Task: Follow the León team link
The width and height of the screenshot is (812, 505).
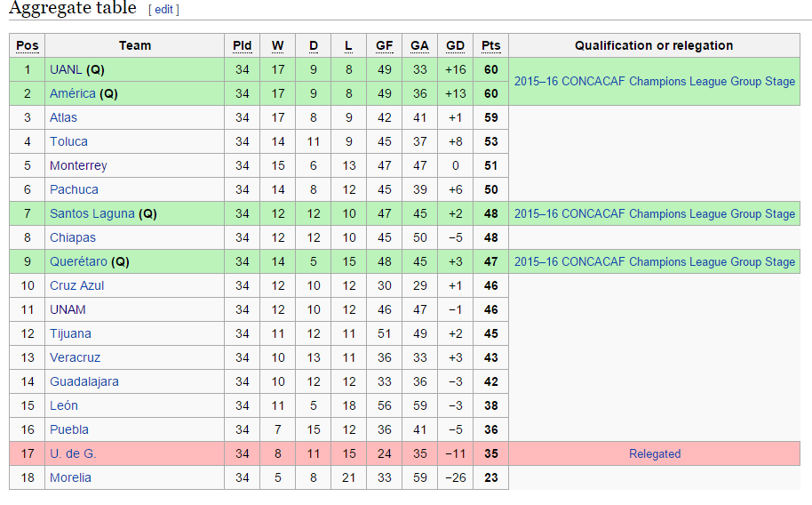Action: tap(64, 405)
